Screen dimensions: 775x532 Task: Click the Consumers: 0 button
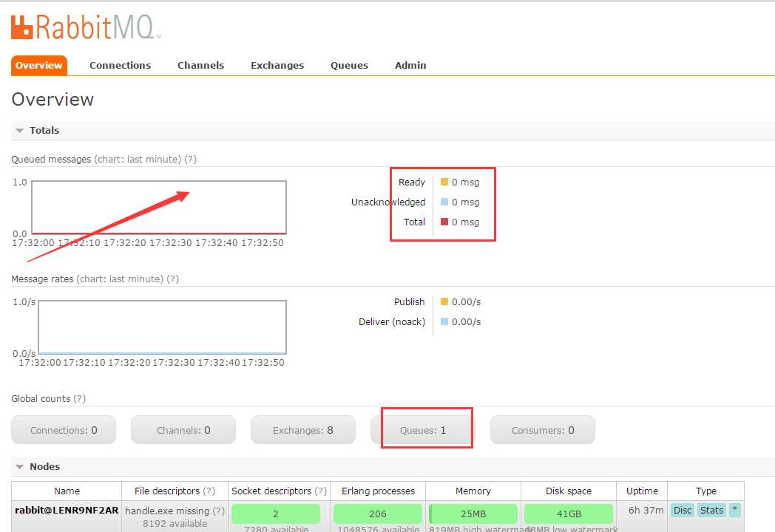pyautogui.click(x=543, y=430)
